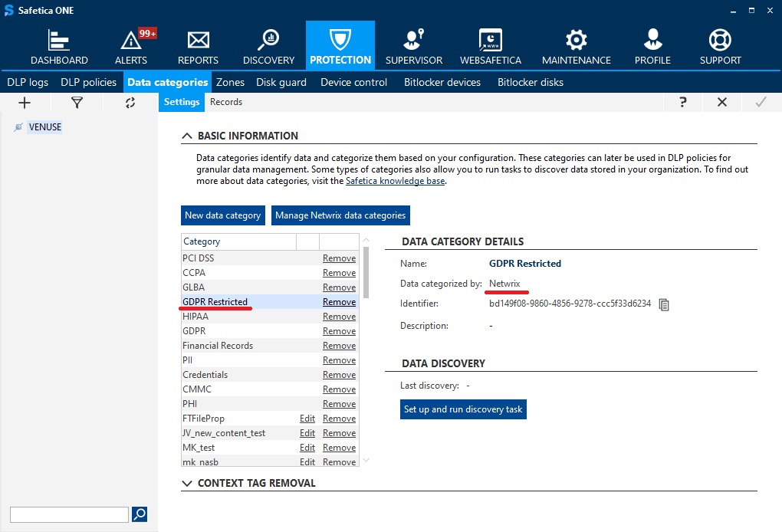Click the VENUSE server icon
The image size is (782, 532).
(18, 127)
